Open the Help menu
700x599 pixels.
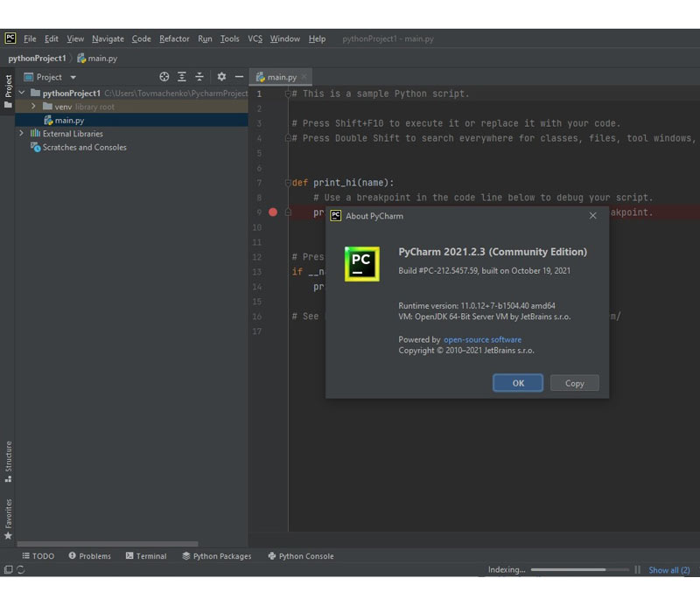[317, 38]
